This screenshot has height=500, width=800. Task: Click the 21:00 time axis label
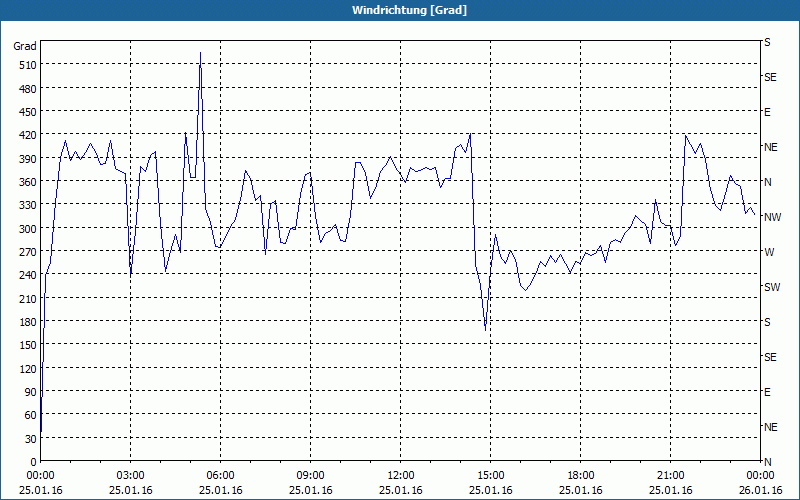670,476
